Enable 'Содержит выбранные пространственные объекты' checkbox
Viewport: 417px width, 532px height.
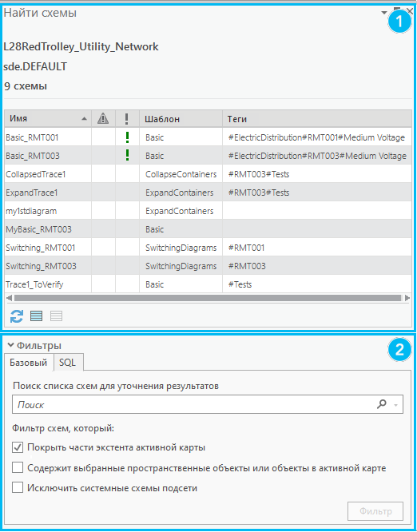tap(18, 468)
